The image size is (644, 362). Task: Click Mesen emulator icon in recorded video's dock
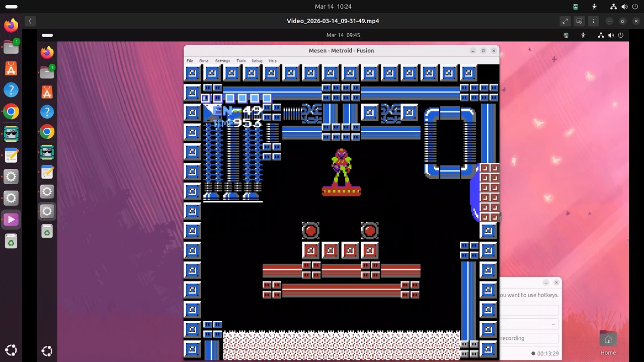(47, 152)
